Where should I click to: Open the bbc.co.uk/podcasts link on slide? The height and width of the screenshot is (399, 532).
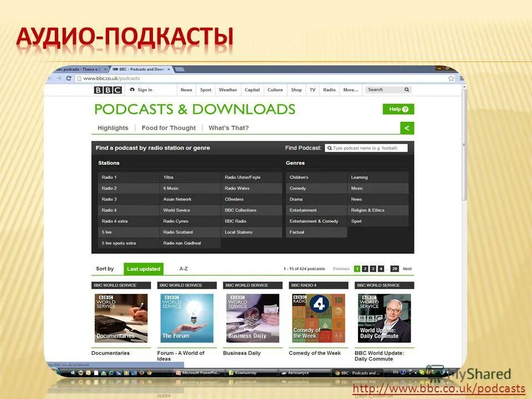[439, 388]
